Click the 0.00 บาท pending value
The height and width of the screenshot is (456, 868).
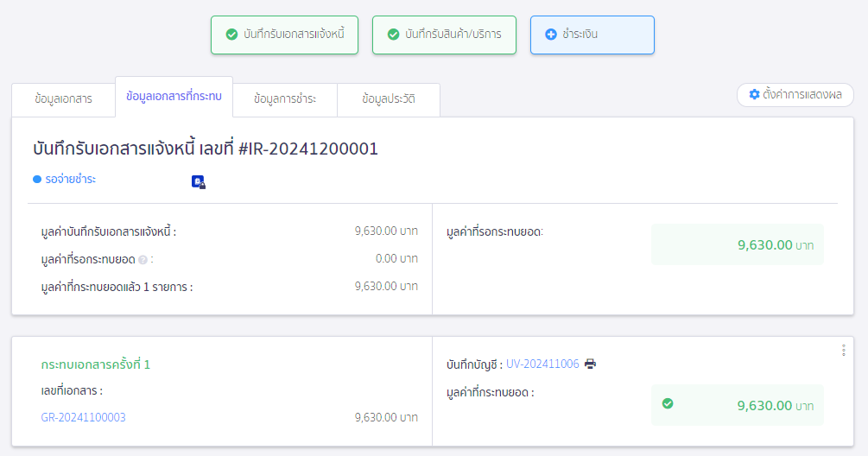click(396, 258)
